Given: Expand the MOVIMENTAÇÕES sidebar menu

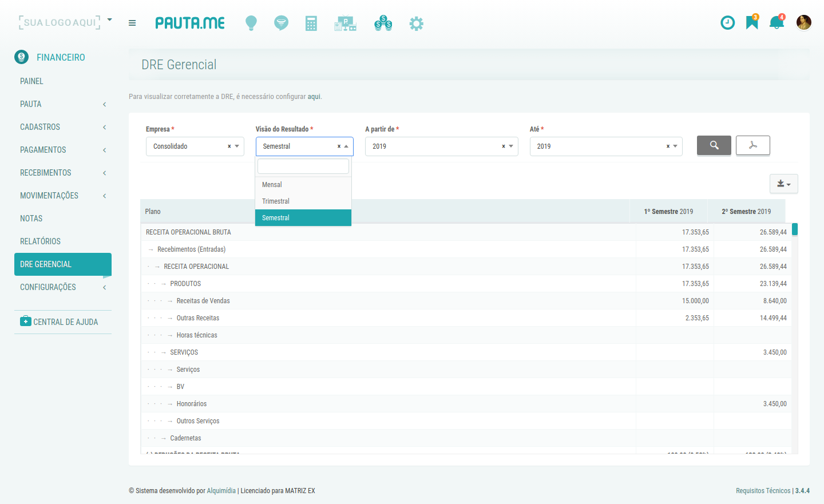Looking at the screenshot, I should (x=63, y=196).
